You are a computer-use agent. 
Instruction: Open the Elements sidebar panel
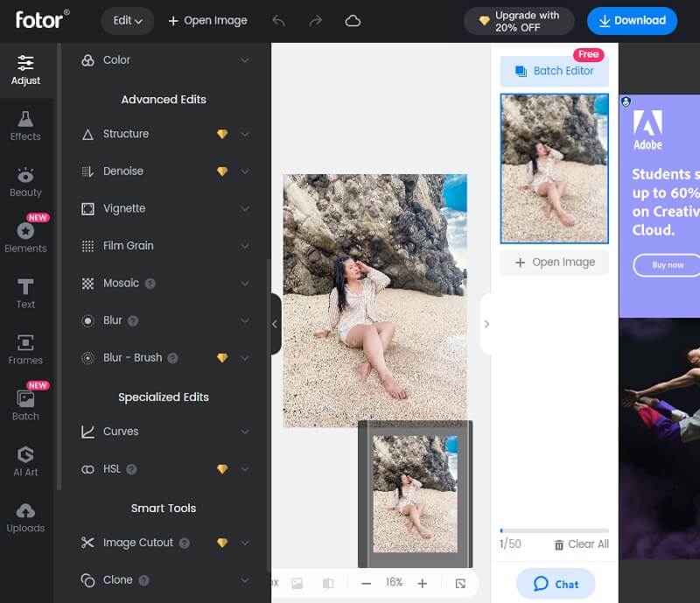coord(25,237)
